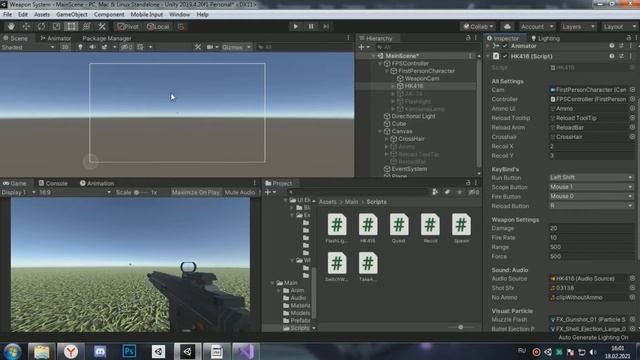The height and width of the screenshot is (360, 640).
Task: Toggle Local handle rotation
Action: pos(158,27)
